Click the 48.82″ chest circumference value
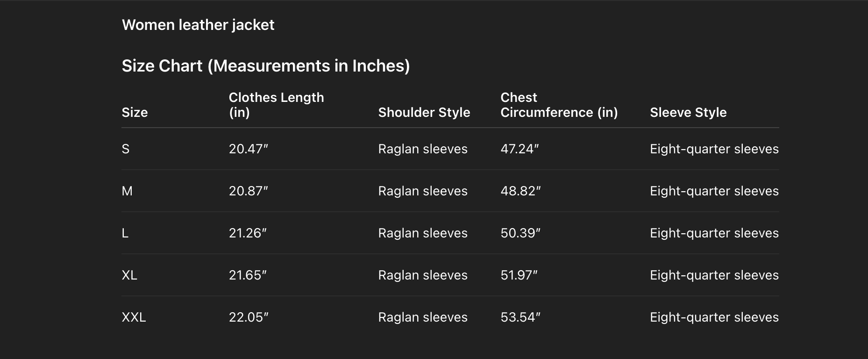The width and height of the screenshot is (868, 359). coord(520,191)
